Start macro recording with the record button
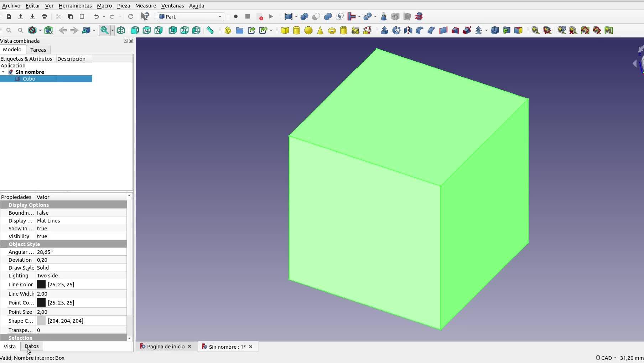Image resolution: width=644 pixels, height=363 pixels. [x=235, y=16]
